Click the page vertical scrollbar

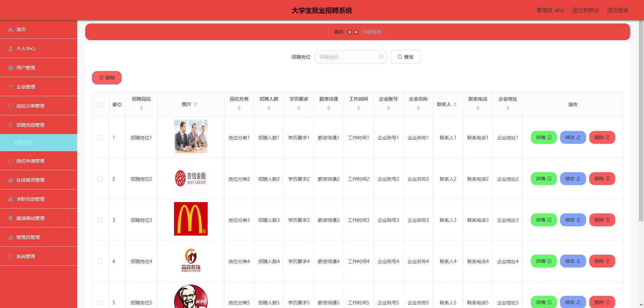pyautogui.click(x=641, y=121)
